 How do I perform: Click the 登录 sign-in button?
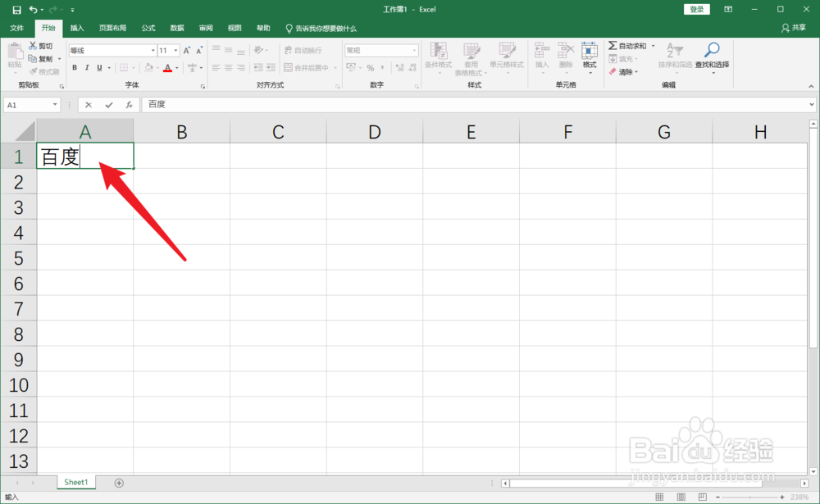tap(696, 9)
